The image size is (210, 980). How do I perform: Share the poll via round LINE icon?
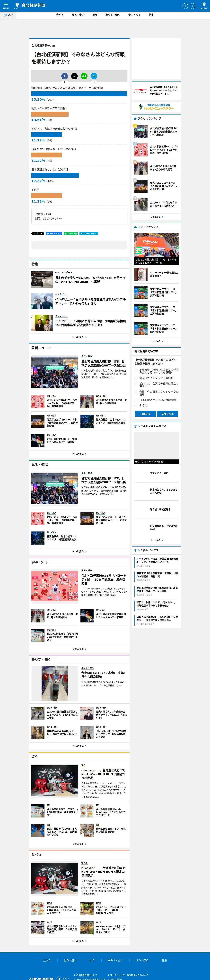coord(84,76)
